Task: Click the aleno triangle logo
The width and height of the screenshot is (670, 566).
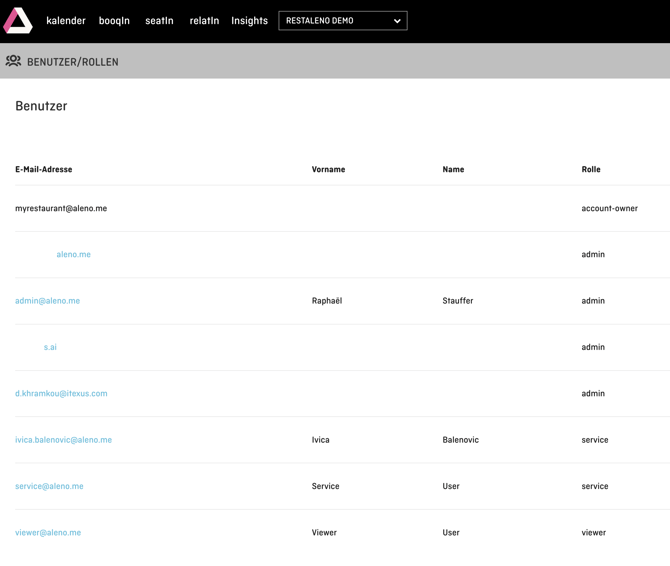Action: click(x=18, y=20)
